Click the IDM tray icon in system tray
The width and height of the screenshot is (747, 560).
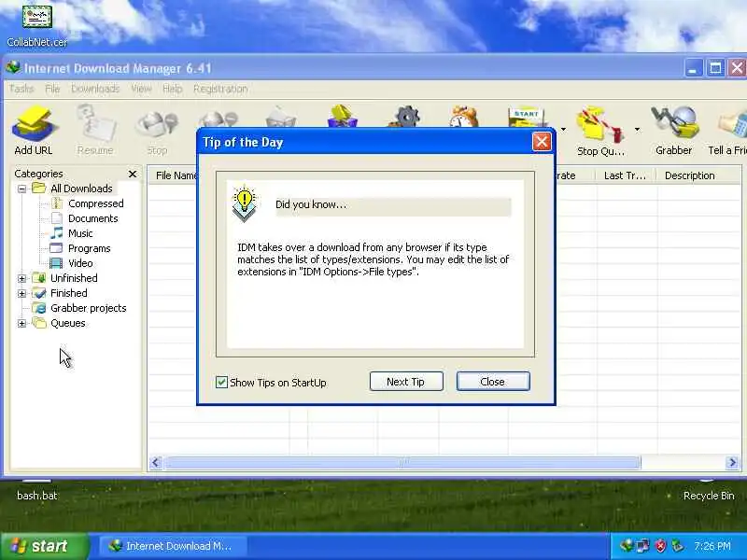point(627,546)
